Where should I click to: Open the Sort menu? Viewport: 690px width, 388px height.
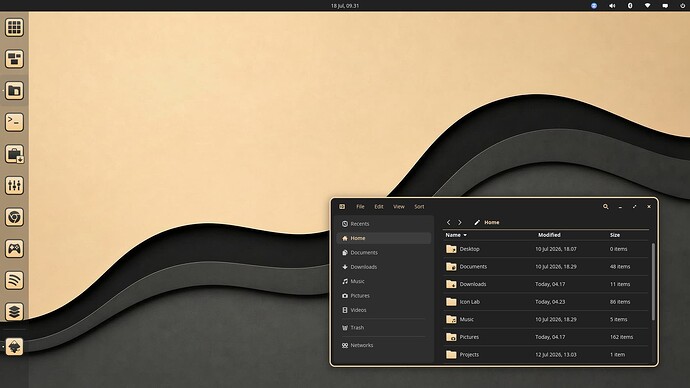point(419,207)
